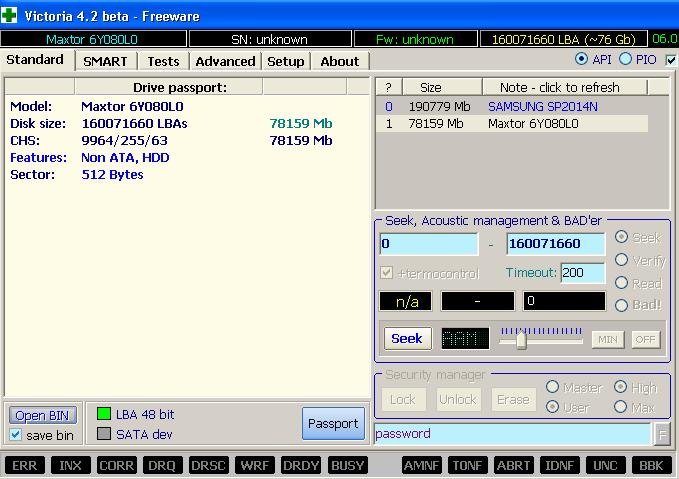This screenshot has height=479, width=679.
Task: Click the CORR status indicator
Action: coord(116,466)
